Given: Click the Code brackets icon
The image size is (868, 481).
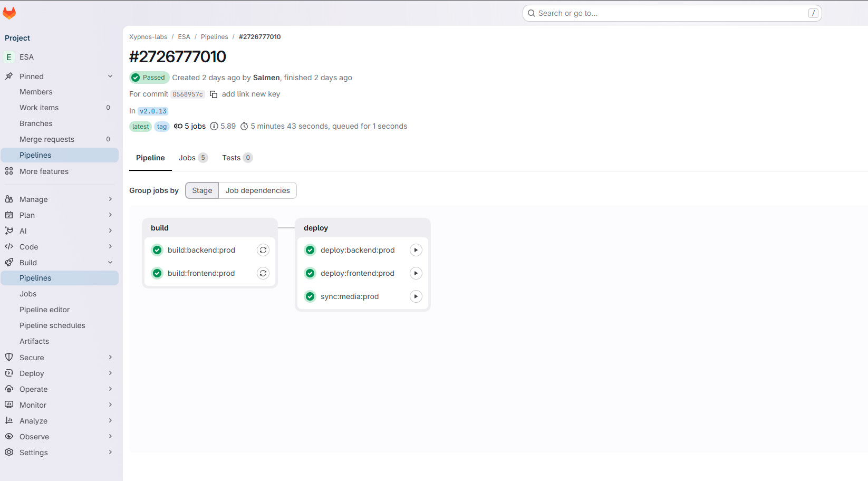Looking at the screenshot, I should tap(9, 247).
